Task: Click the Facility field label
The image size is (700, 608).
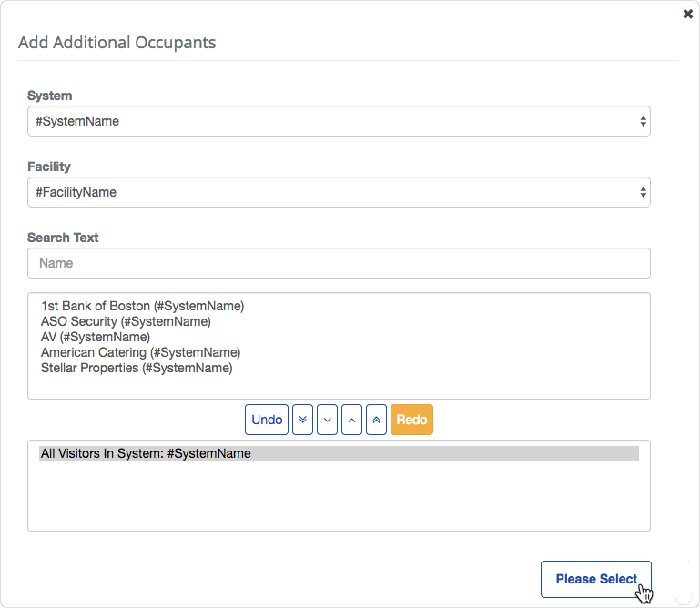Action: click(49, 167)
